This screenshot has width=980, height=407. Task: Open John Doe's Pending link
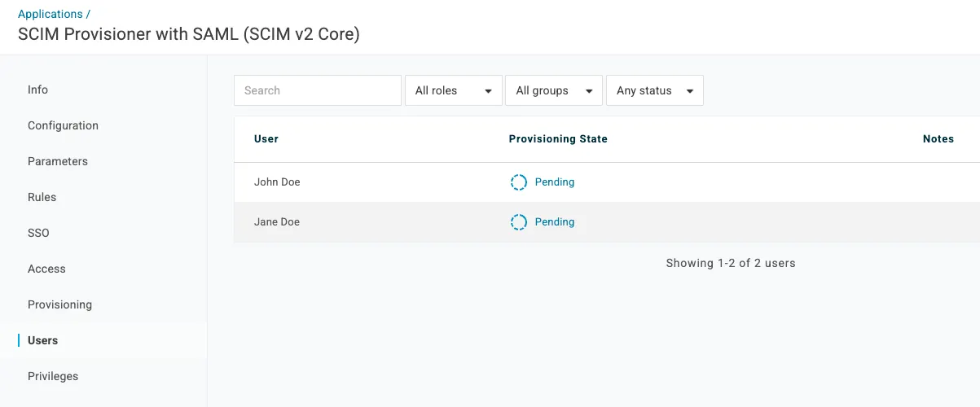[x=555, y=182]
